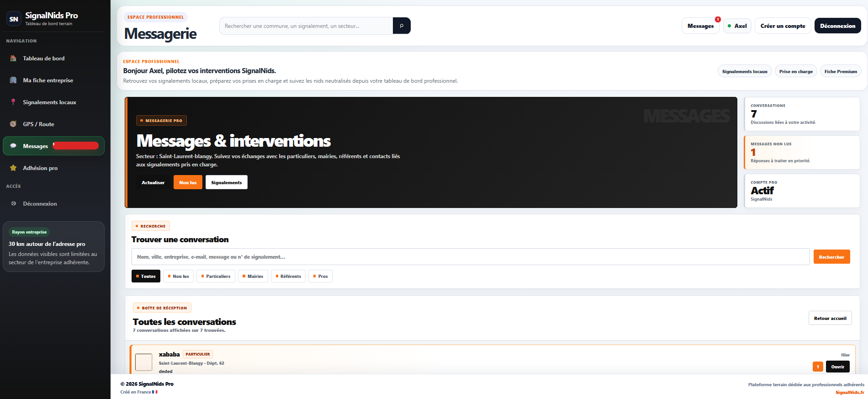Click the Messages speech bubble icon in sidebar
Image resolution: width=868 pixels, height=399 pixels.
(x=13, y=146)
